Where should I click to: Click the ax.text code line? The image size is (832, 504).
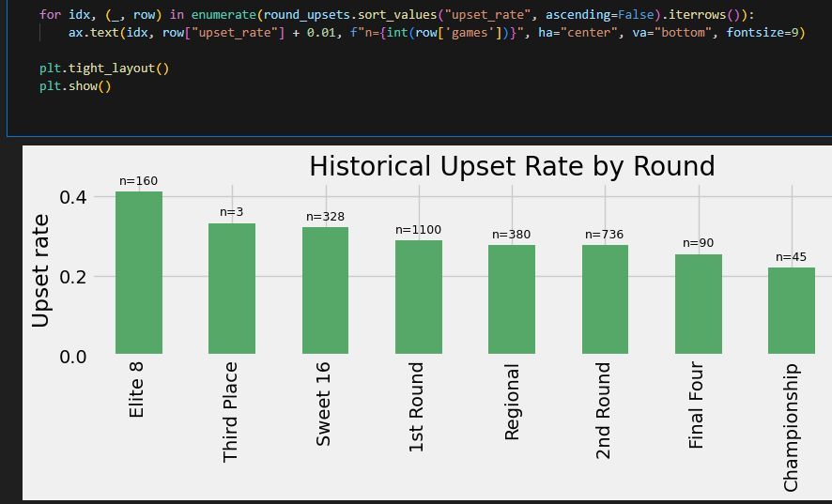pyautogui.click(x=436, y=33)
